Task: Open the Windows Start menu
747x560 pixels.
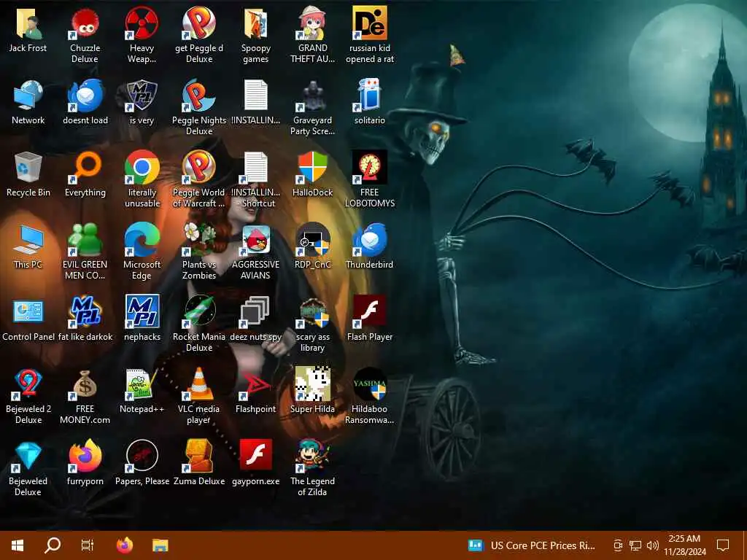Action: (x=18, y=545)
